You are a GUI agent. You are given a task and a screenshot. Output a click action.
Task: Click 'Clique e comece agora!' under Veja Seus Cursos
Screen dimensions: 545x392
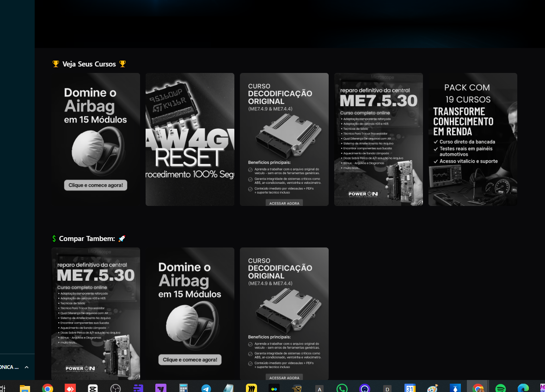96,185
